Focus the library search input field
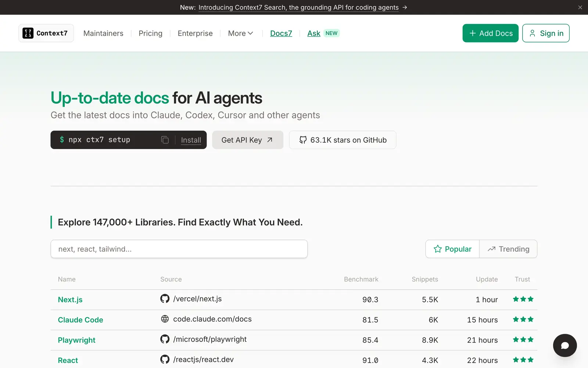588x368 pixels. [179, 249]
